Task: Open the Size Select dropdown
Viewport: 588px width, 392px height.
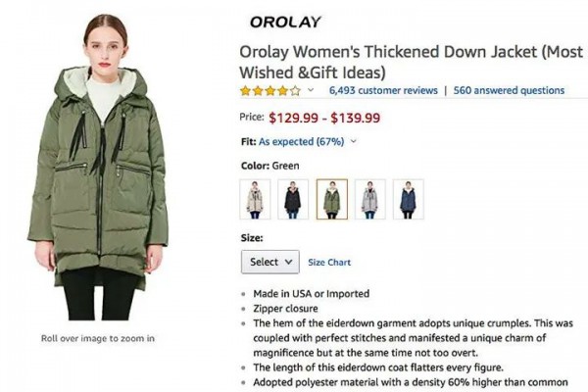Action: click(x=270, y=263)
